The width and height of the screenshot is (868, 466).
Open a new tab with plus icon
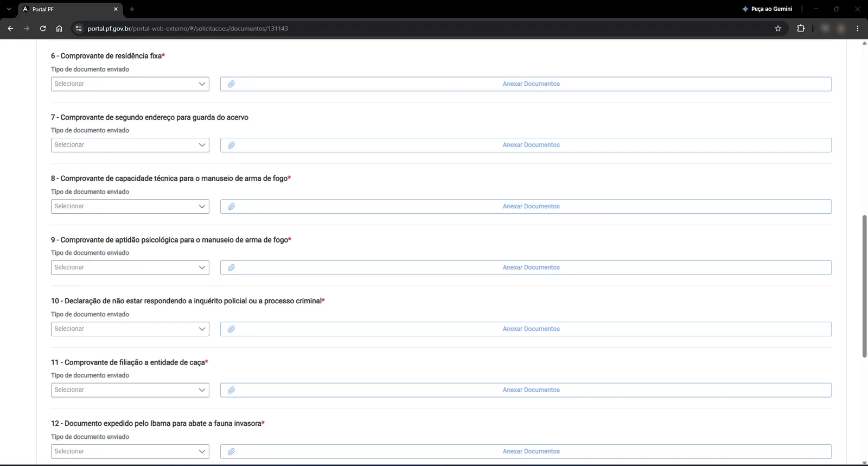[132, 9]
